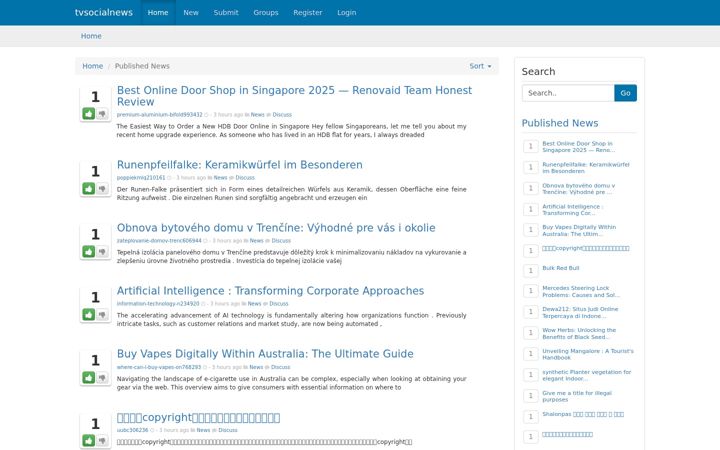Image resolution: width=720 pixels, height=450 pixels.
Task: Click the vote count box beside sidebar Bulk Red Bull
Action: [531, 270]
